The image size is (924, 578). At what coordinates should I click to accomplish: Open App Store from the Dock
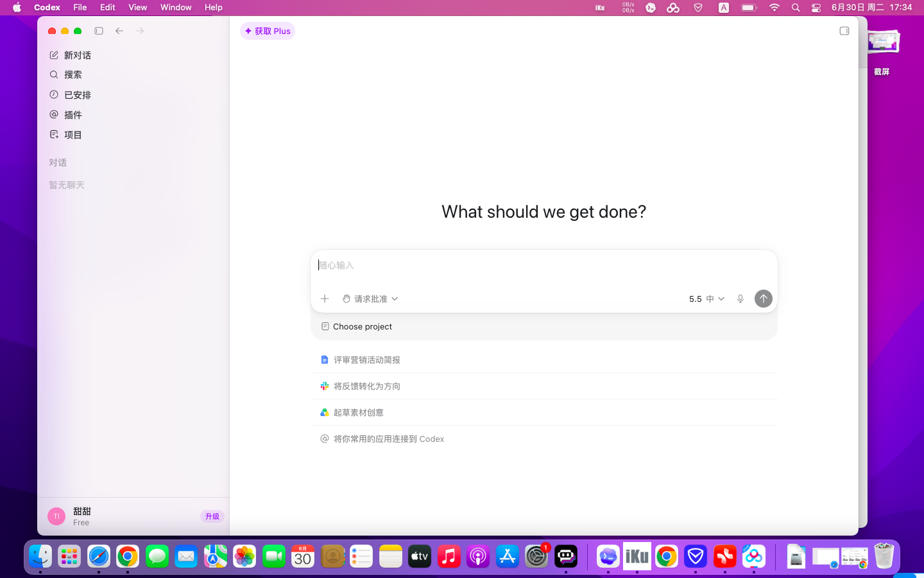508,556
